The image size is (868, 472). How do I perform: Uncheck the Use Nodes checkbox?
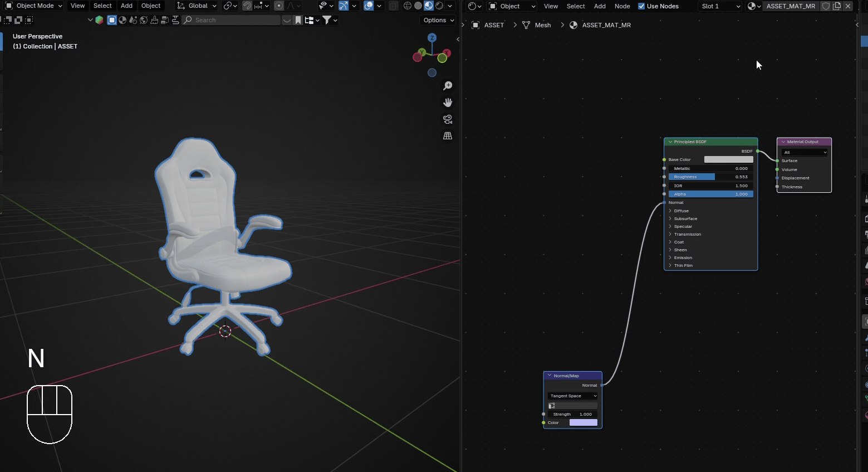click(641, 6)
